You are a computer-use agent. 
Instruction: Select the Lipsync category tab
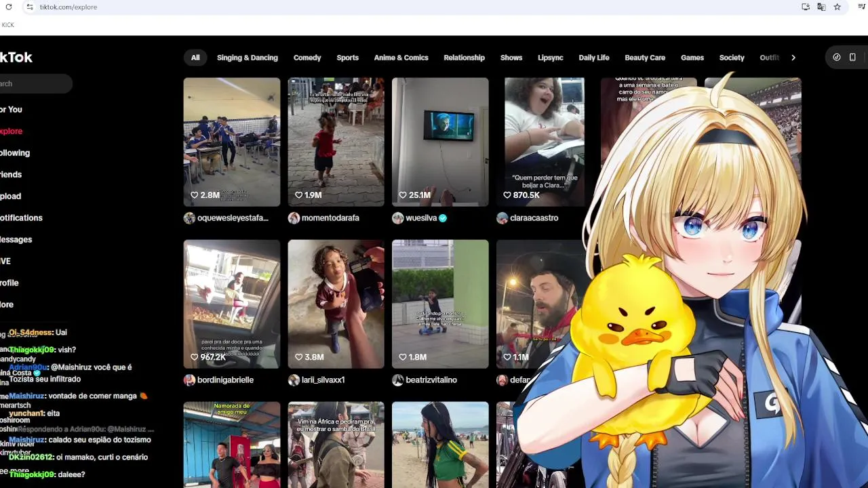(x=551, y=58)
